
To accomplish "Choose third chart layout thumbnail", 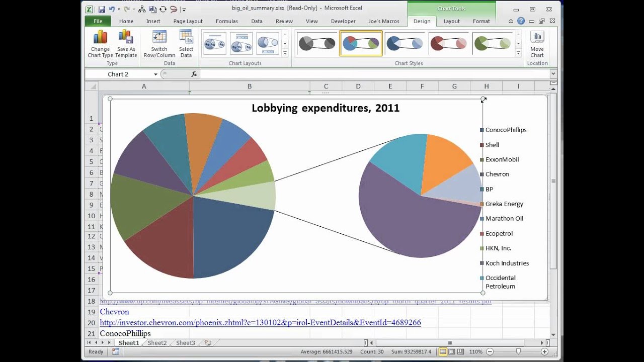I will pyautogui.click(x=268, y=44).
